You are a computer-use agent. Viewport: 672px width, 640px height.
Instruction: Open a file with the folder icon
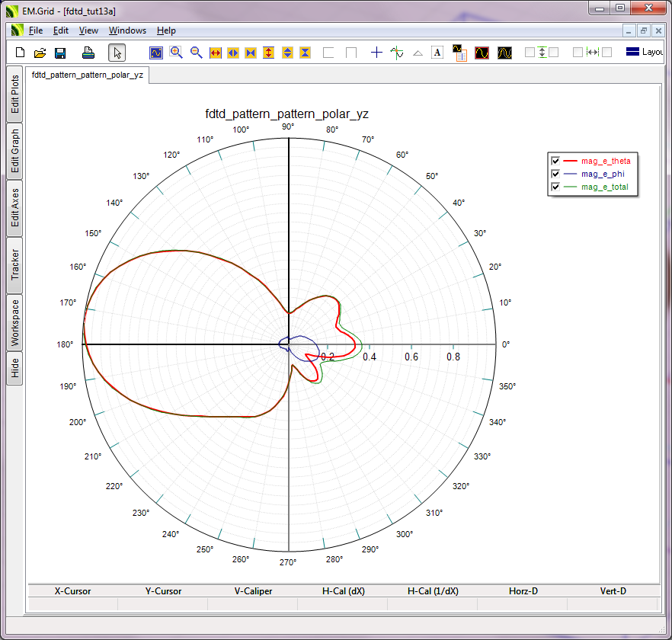tap(40, 53)
